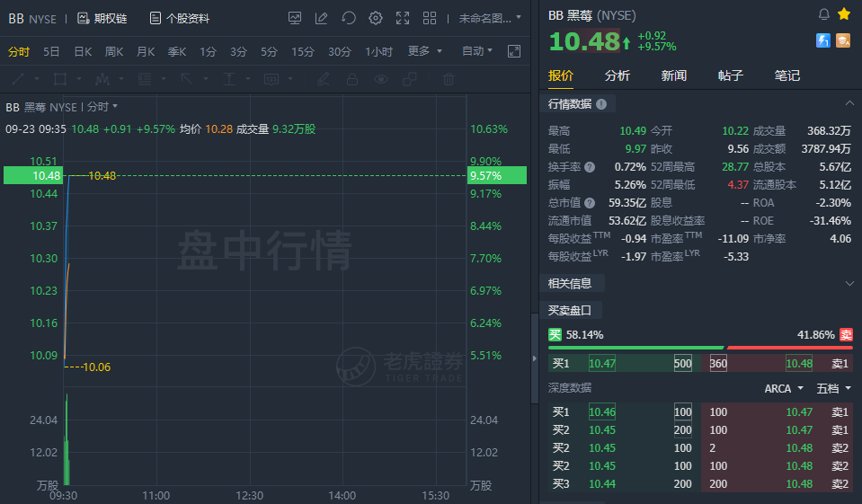This screenshot has height=504, width=862.
Task: Enter fullscreen mode with expand-arrows icon
Action: tap(403, 18)
